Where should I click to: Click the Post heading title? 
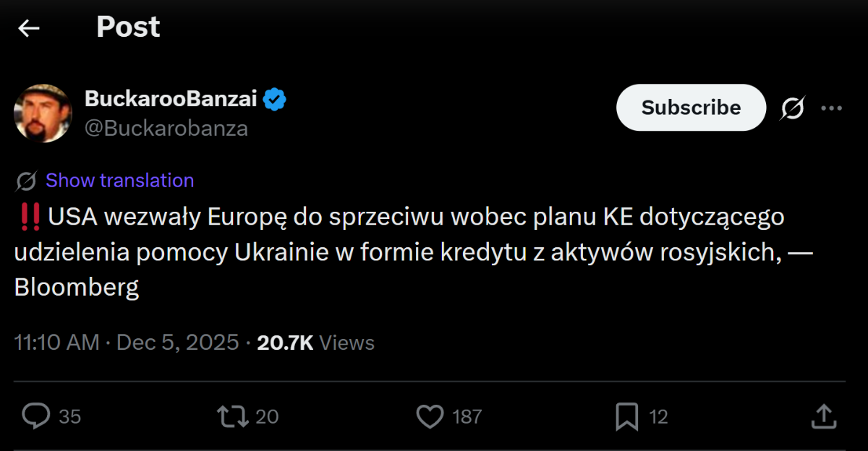[128, 27]
